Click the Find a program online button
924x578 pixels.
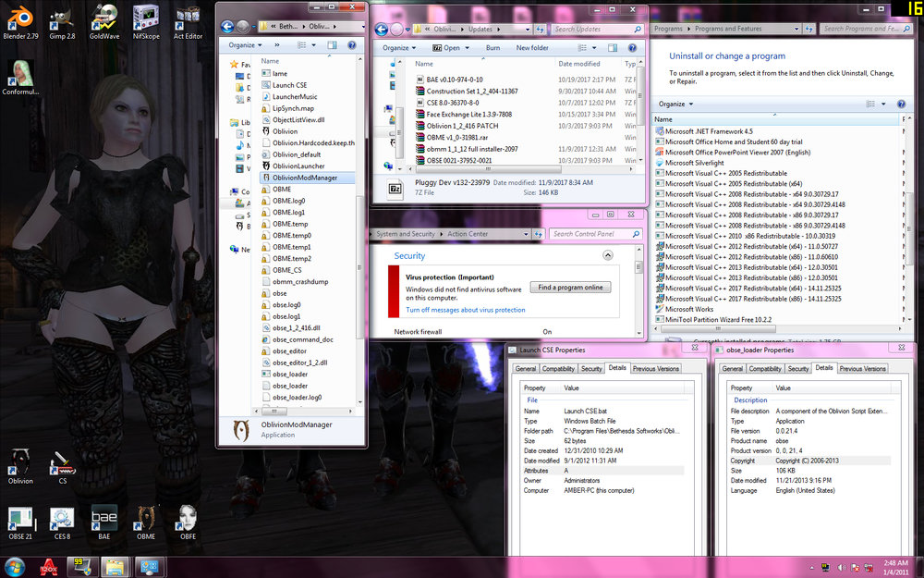click(570, 288)
